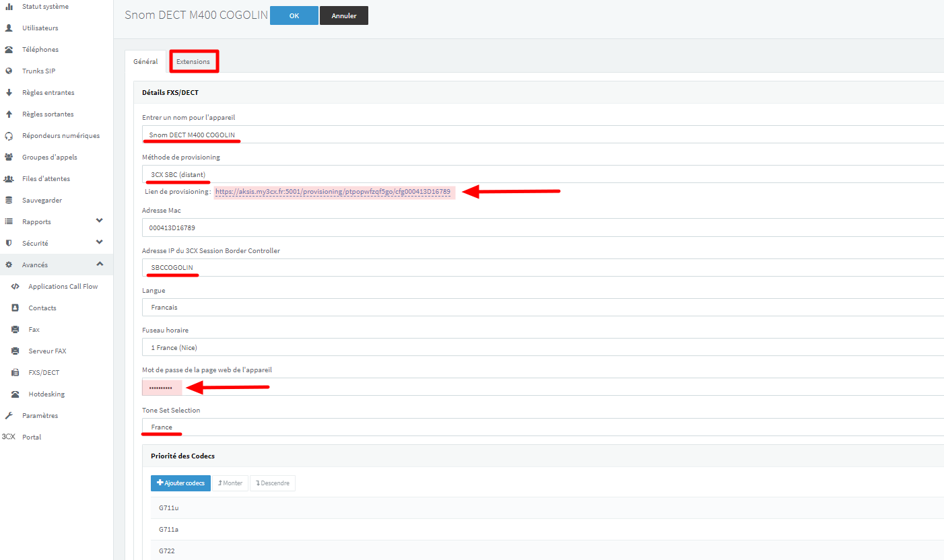Click the Monter button
The height and width of the screenshot is (560, 944).
(230, 483)
